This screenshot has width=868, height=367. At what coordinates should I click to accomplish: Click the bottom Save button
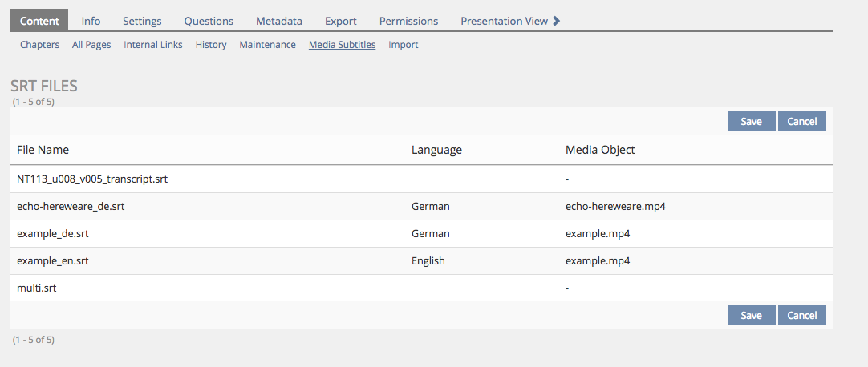[751, 315]
